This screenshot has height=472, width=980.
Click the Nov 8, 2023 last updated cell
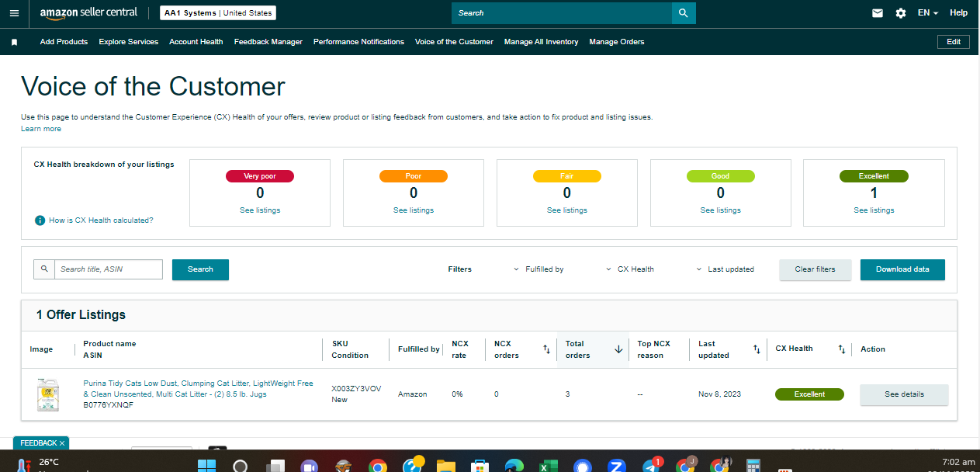719,394
